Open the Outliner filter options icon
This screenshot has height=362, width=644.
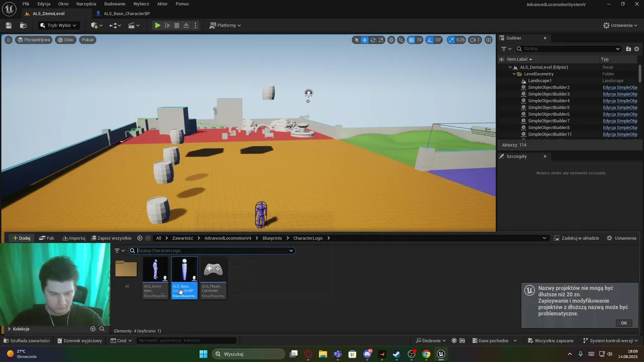pyautogui.click(x=506, y=49)
